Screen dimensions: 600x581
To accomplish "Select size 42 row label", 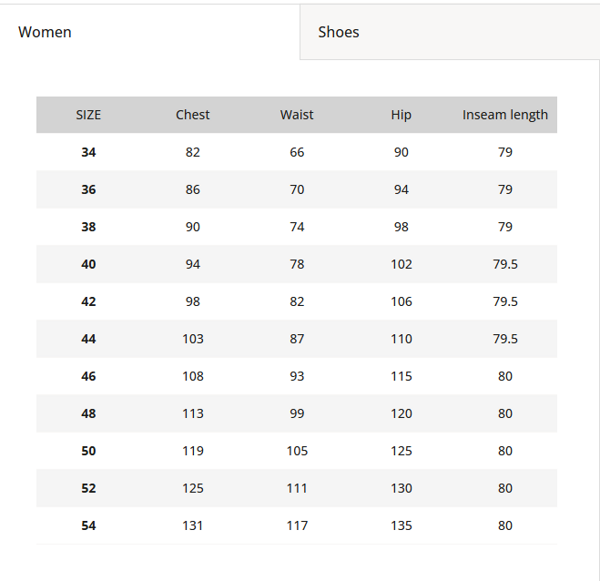I will click(x=88, y=302).
